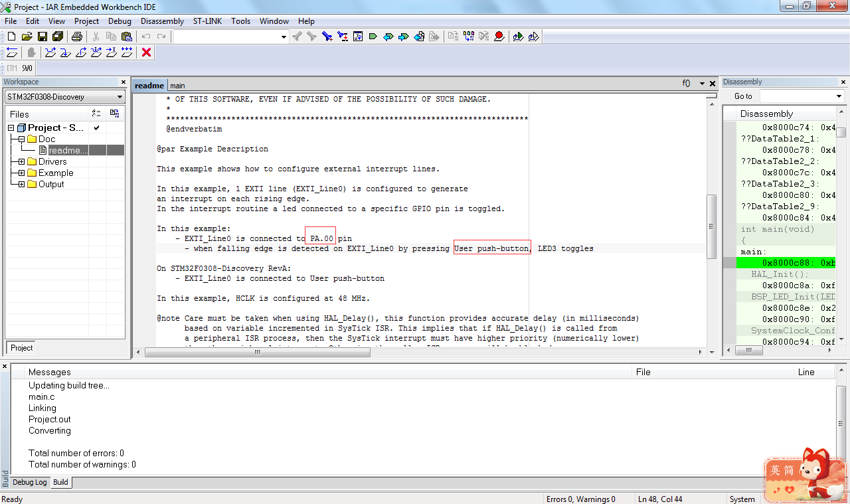The image size is (850, 504).
Task: Click Debug without Downloading icon
Action: tap(533, 37)
